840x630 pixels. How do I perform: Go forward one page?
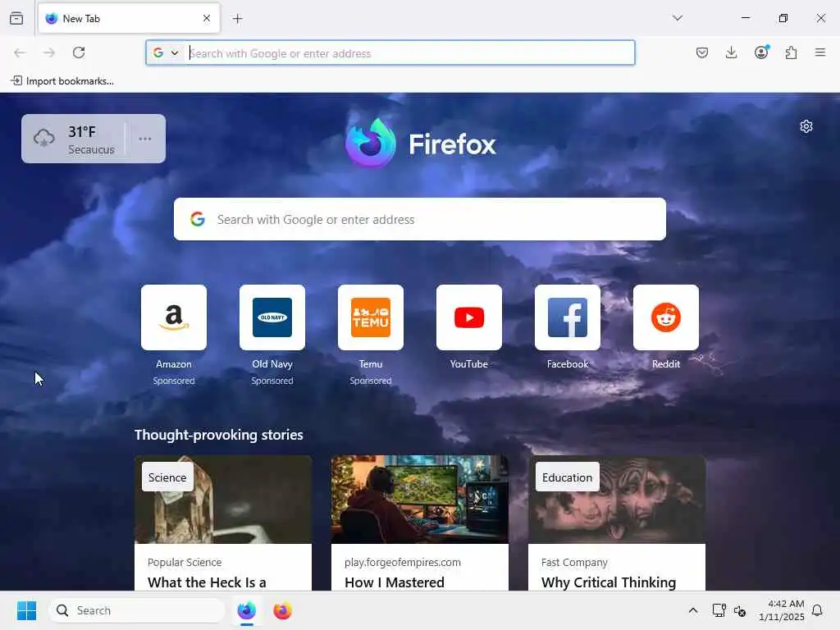(49, 52)
